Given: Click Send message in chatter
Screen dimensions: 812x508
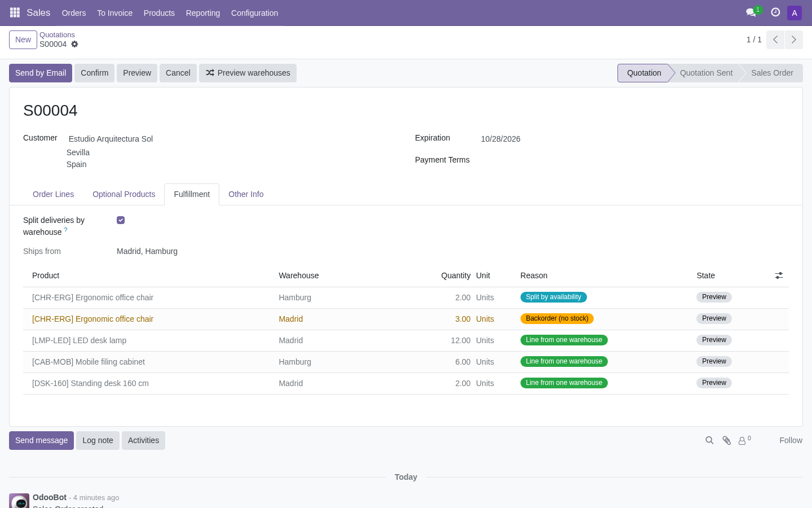Looking at the screenshot, I should pyautogui.click(x=41, y=440).
